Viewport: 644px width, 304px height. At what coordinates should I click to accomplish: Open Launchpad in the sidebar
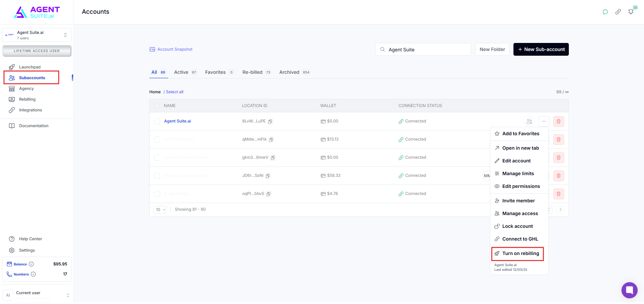pos(30,67)
